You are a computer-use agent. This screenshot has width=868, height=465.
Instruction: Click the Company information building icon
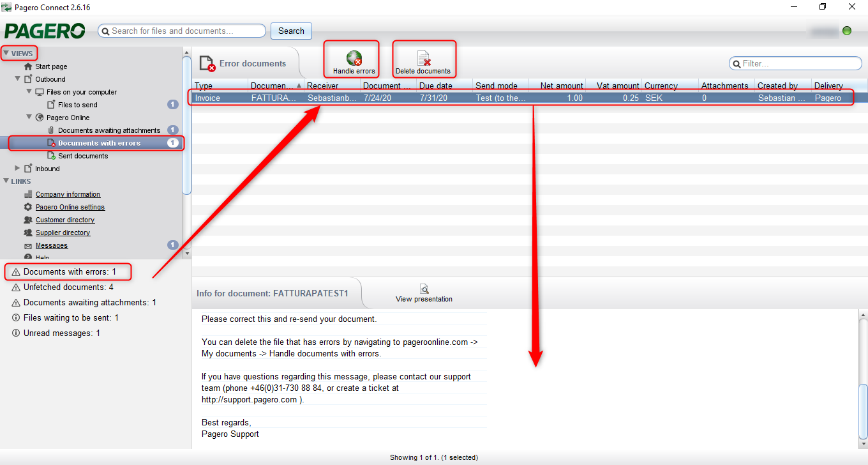coord(28,194)
